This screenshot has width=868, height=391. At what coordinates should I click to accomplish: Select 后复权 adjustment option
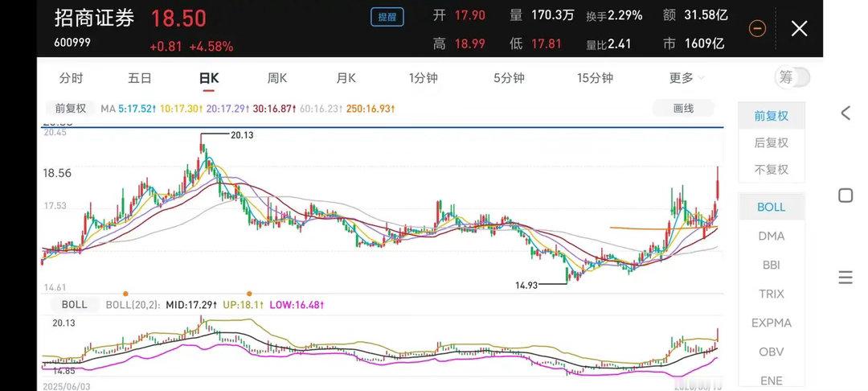coord(771,143)
